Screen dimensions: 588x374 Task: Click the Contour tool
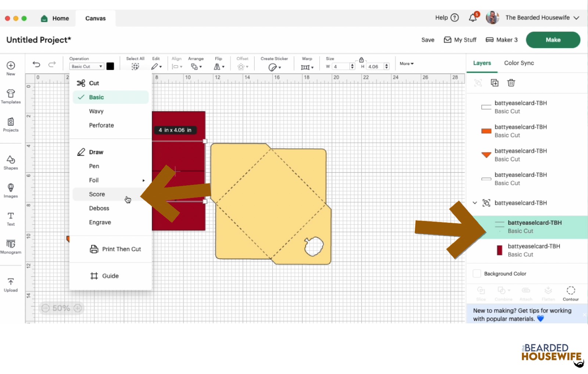[570, 293]
